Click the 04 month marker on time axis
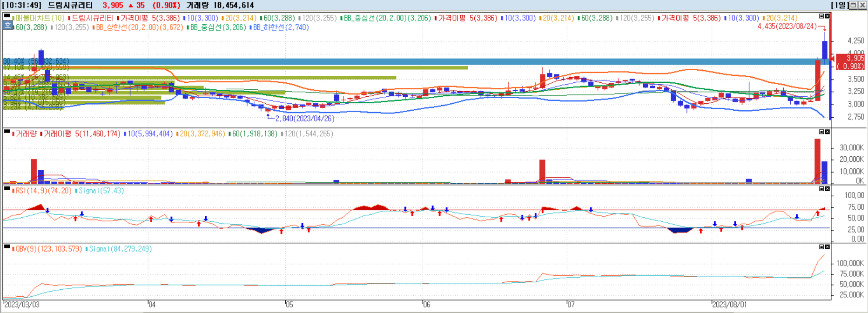Viewport: 868px width, 313px height. [152, 305]
